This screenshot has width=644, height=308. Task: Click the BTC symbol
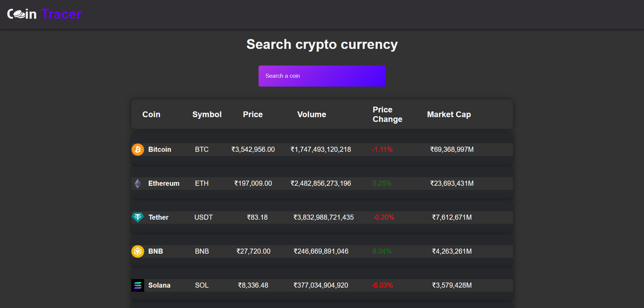[x=202, y=149]
